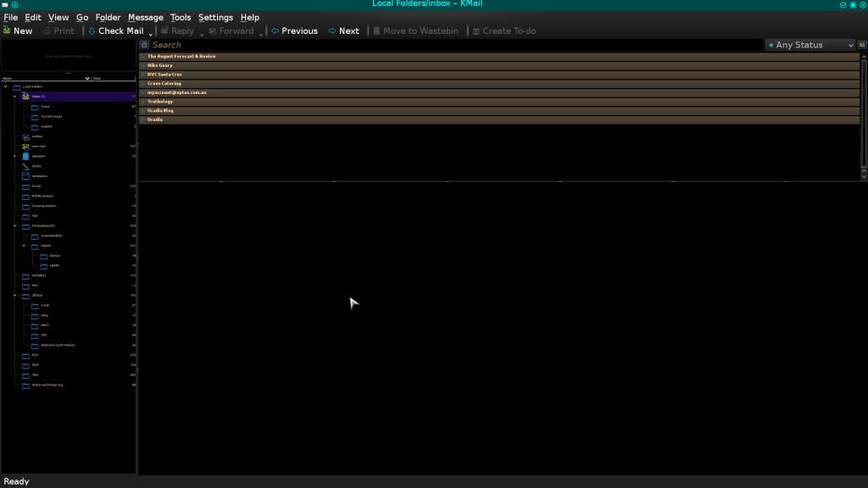Image resolution: width=868 pixels, height=488 pixels.
Task: Expand the Mike Geary message group
Action: [x=142, y=65]
